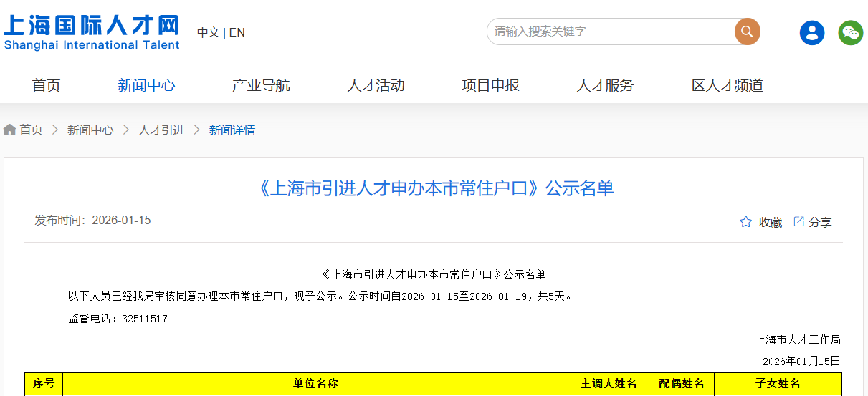The height and width of the screenshot is (396, 868).
Task: Switch language to EN
Action: [237, 32]
